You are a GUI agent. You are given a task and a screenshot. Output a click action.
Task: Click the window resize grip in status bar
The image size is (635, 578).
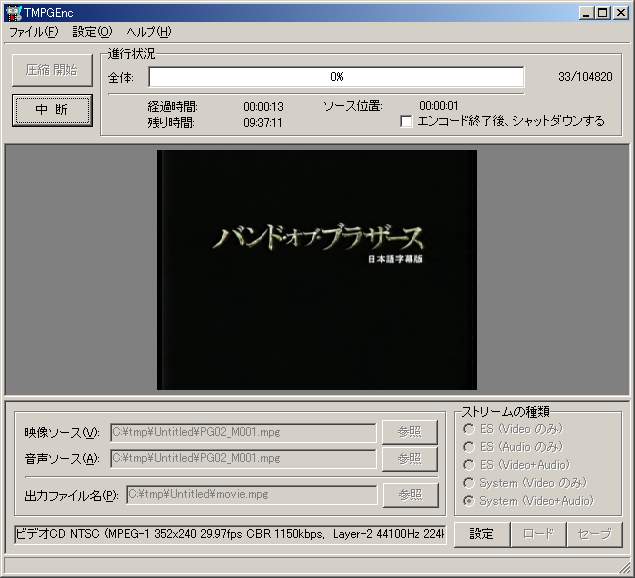[x=625, y=567]
